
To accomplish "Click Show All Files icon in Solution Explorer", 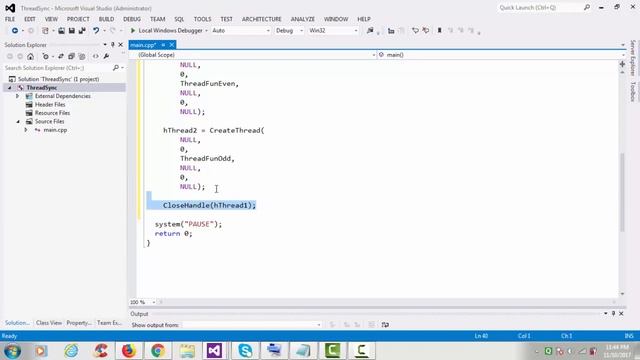I will coord(82,56).
